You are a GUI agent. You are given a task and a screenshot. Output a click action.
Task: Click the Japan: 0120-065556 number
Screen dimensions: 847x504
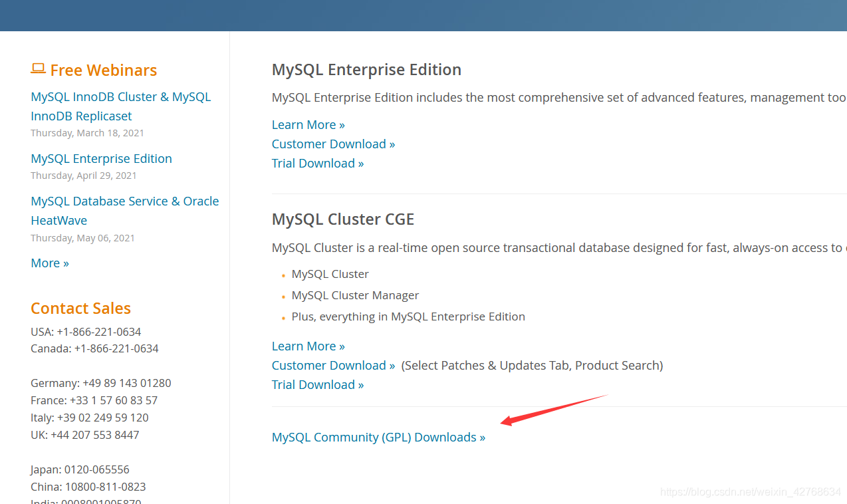80,469
